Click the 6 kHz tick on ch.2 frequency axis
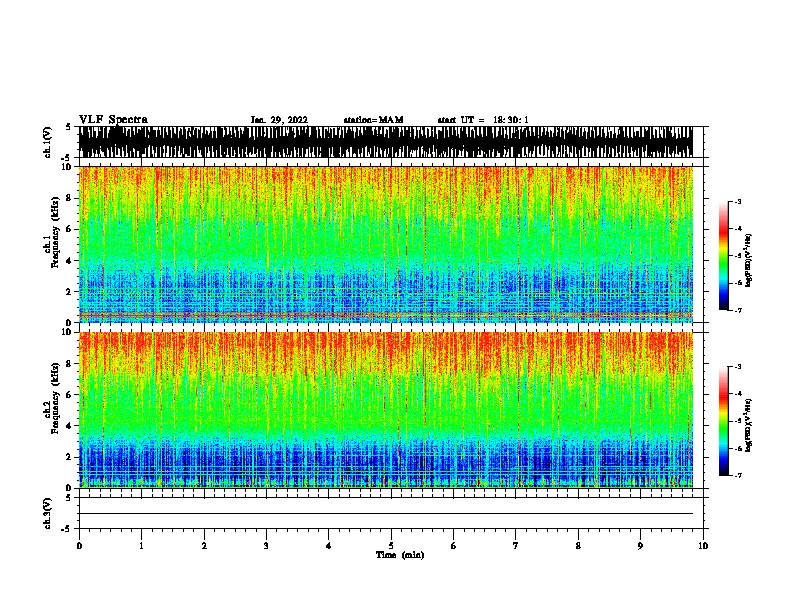 [70, 394]
